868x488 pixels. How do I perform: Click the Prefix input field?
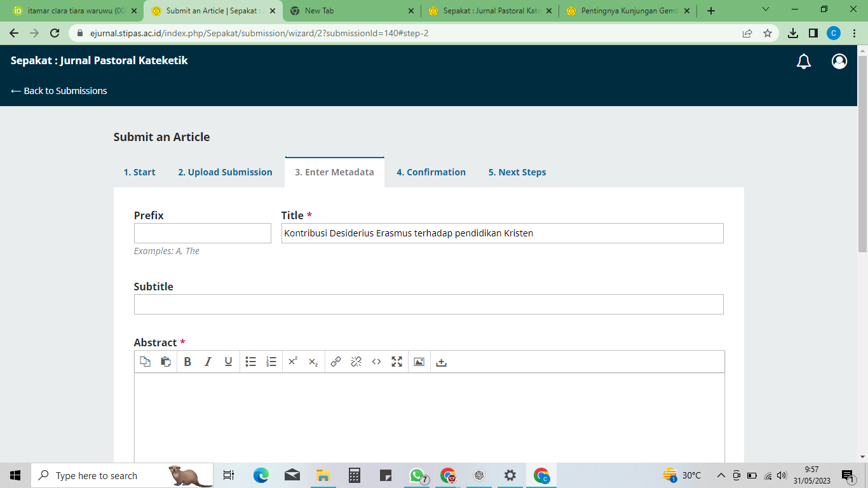202,233
